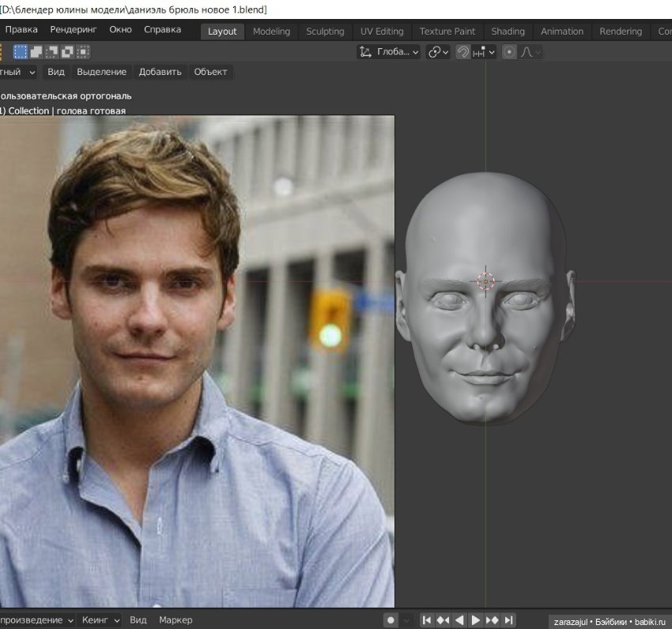Toggle auto keying record button

point(391,620)
